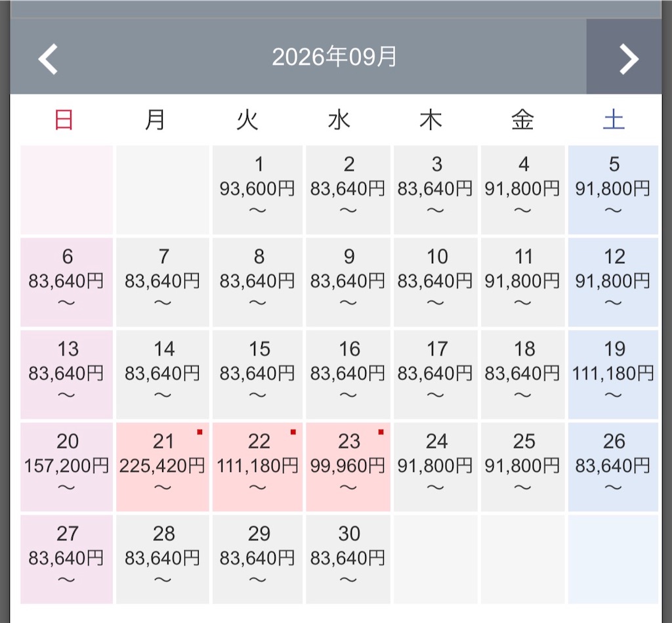Screen dimensions: 672x623
Task: Select September 1 priced 93,600円
Action: point(257,190)
